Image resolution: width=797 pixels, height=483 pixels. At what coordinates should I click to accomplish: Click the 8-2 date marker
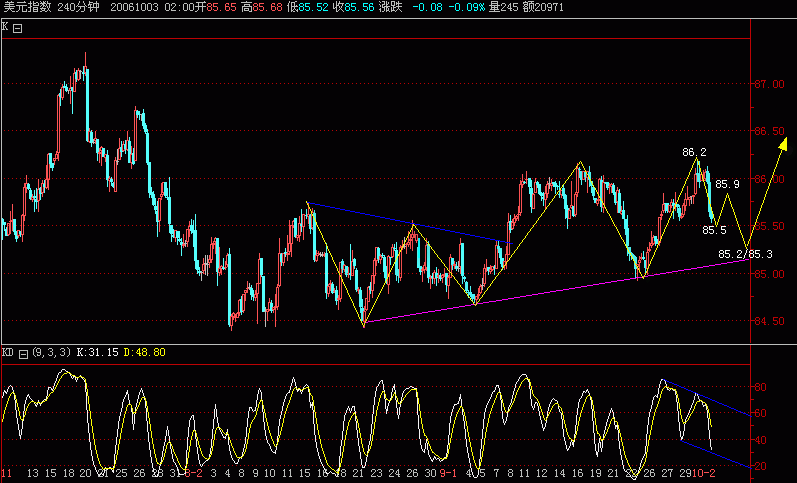coord(194,473)
